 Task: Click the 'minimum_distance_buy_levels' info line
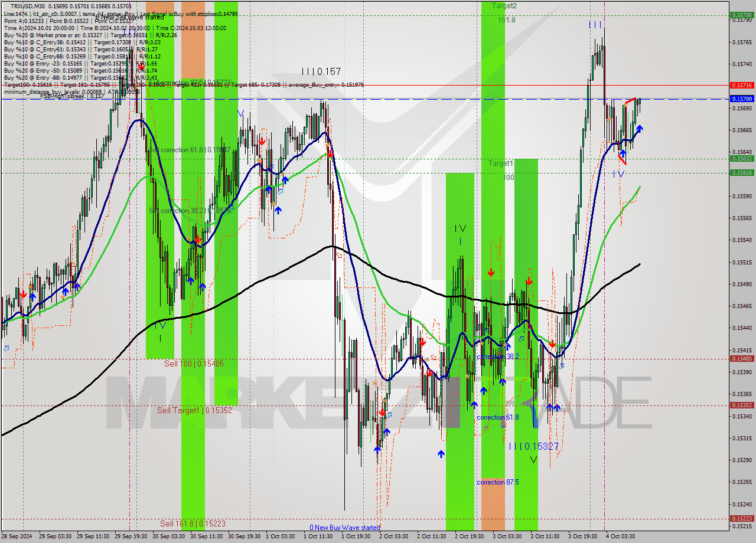[x=71, y=91]
